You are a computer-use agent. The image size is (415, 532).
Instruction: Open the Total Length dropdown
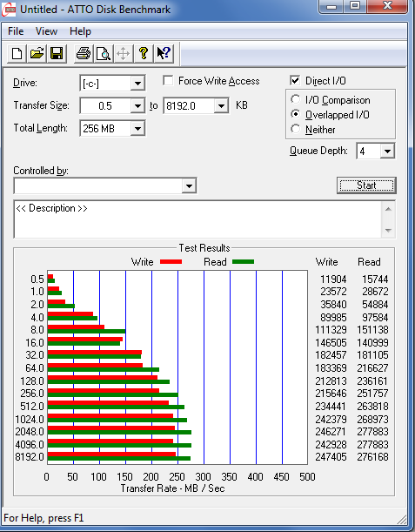137,129
